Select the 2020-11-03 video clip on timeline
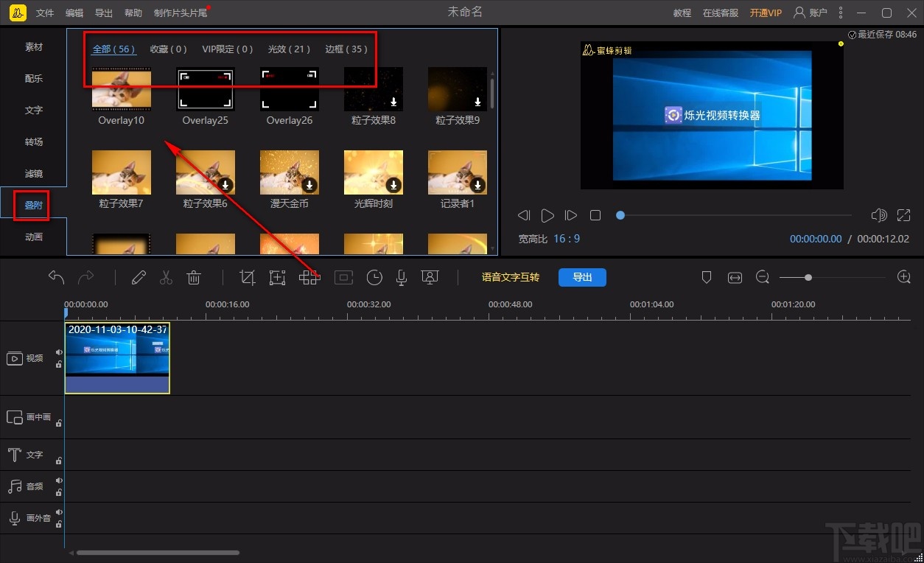Image resolution: width=924 pixels, height=563 pixels. point(117,358)
